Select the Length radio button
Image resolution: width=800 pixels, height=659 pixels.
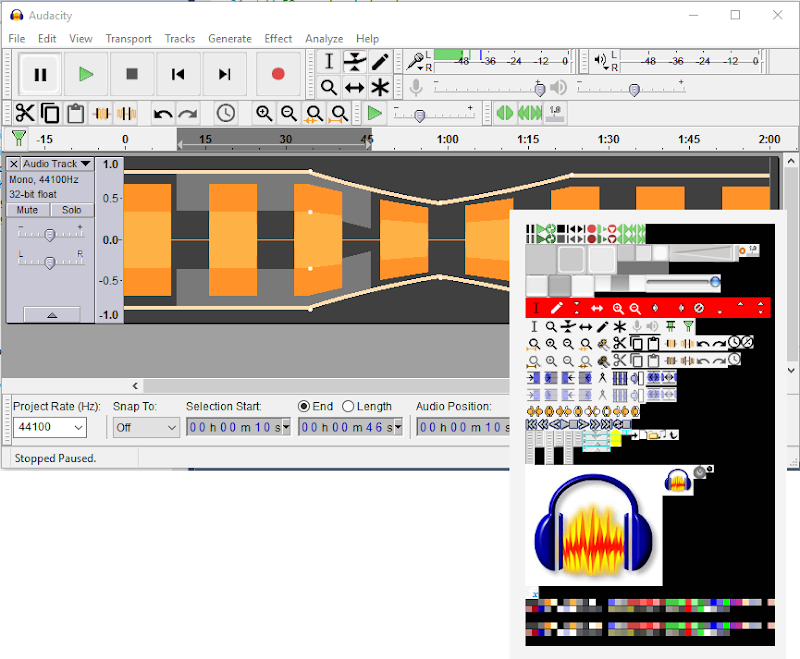point(348,406)
